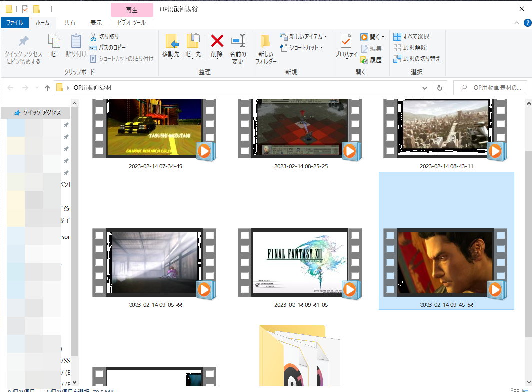Click the search box for OP用動画素材
The width and height of the screenshot is (532, 392).
tap(490, 88)
